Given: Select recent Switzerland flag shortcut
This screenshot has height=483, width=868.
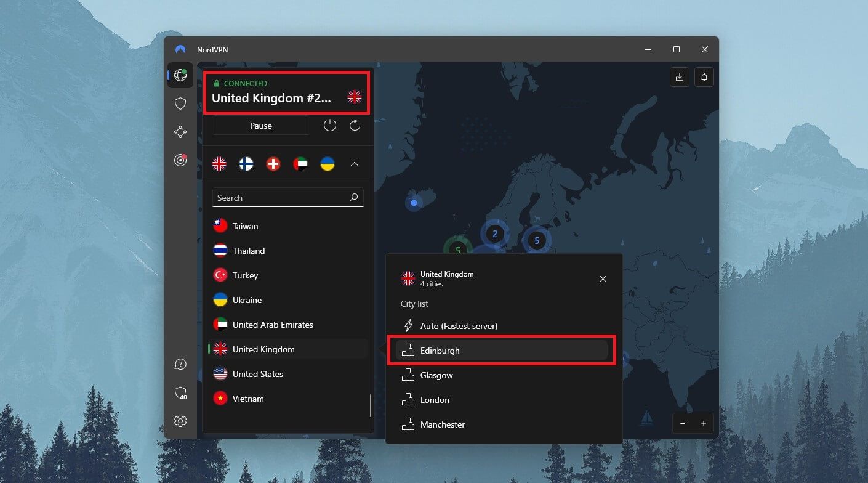Looking at the screenshot, I should [x=273, y=164].
